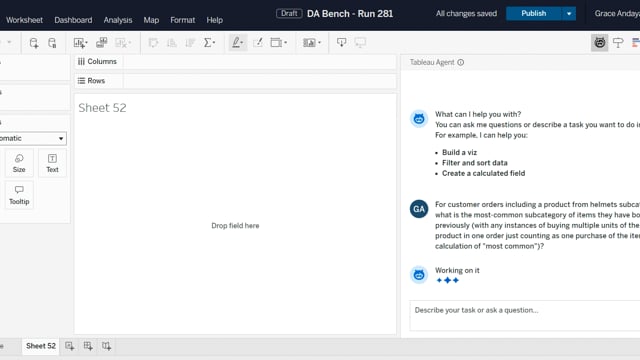Click the Size mark card
Screen dimensions: 640x360
click(x=19, y=163)
